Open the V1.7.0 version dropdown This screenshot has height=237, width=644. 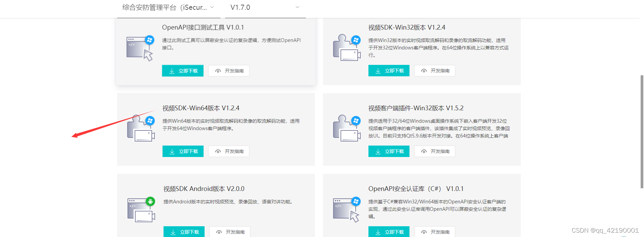pos(265,7)
